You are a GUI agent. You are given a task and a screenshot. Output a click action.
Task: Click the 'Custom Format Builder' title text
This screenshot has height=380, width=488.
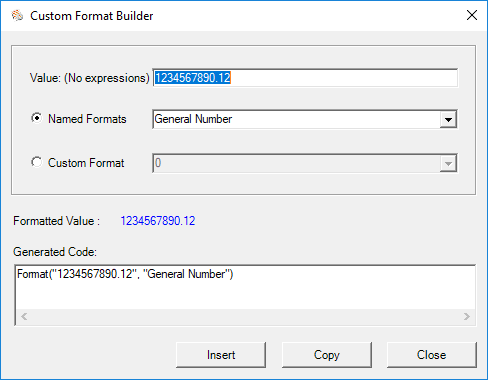(92, 16)
